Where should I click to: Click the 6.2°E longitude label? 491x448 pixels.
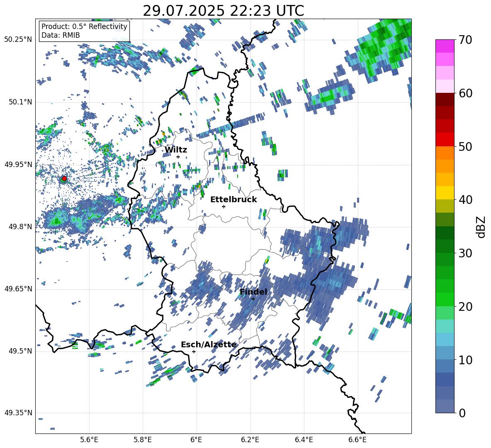[x=250, y=440]
